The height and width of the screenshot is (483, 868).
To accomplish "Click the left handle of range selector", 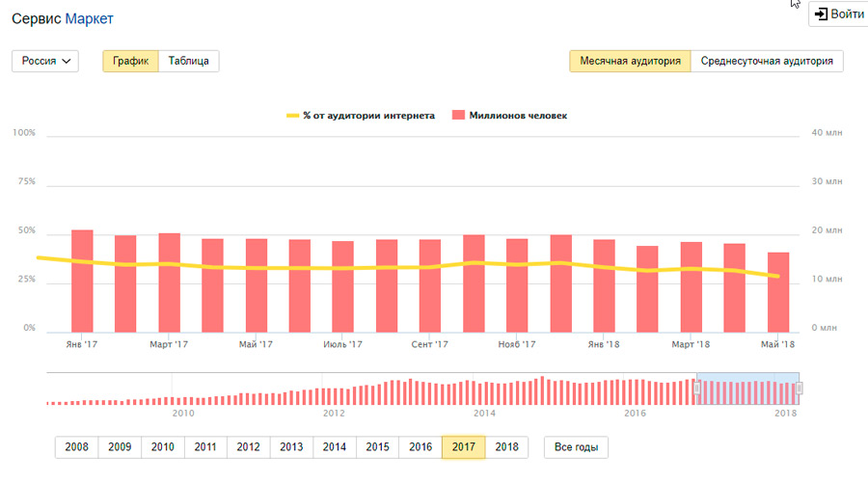I will point(696,388).
